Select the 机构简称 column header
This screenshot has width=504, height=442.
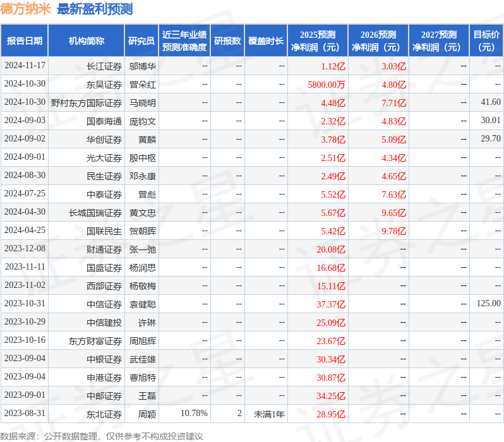coord(86,41)
